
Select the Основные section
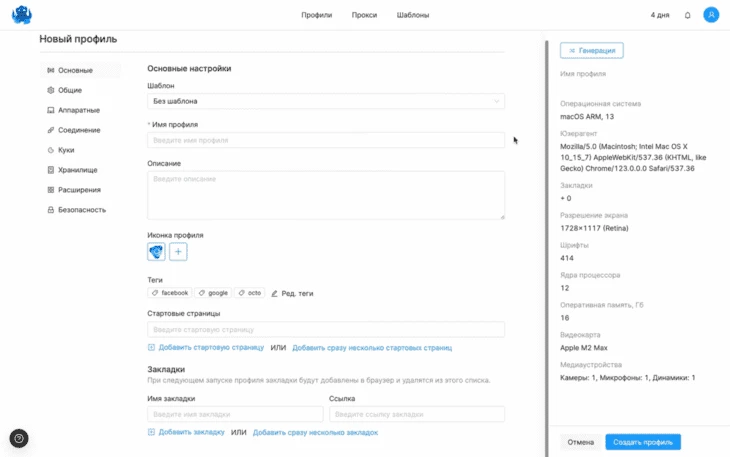(80, 70)
